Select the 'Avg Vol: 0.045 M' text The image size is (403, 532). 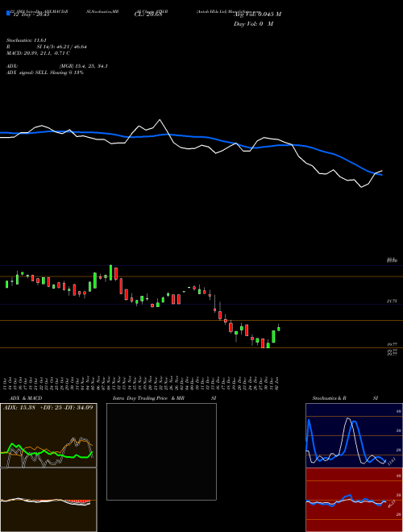pos(257,15)
